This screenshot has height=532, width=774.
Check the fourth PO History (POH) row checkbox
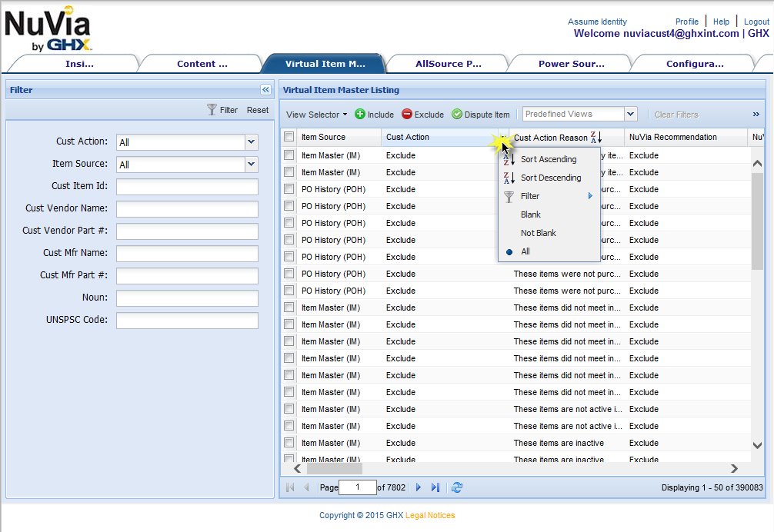[289, 240]
